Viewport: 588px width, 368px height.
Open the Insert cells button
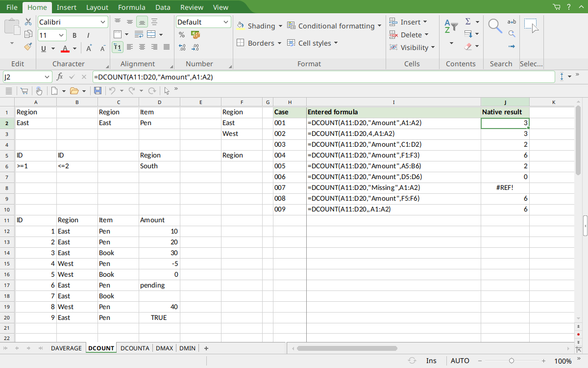[x=408, y=22]
